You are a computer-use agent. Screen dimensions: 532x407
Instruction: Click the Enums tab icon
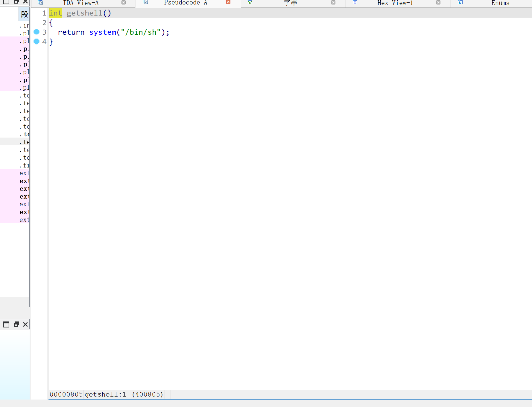(460, 2)
